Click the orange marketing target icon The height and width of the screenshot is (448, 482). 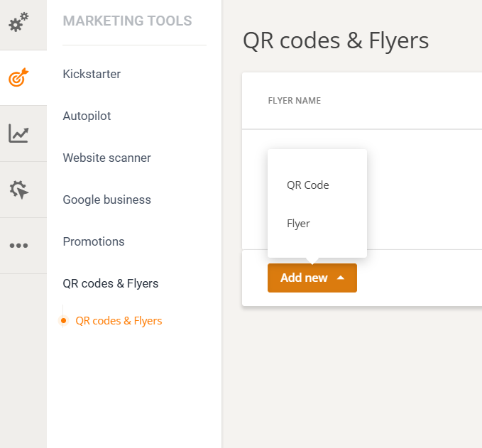point(18,77)
